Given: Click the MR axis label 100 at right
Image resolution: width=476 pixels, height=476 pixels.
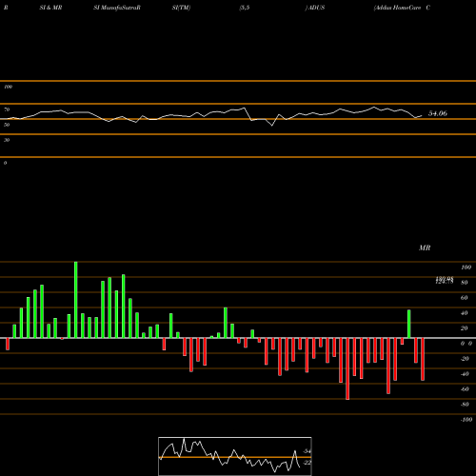Looking at the screenshot, I should point(466,268).
